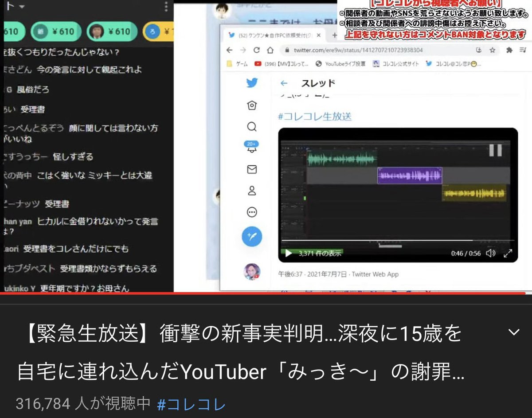Go back using the browser back arrow
Image resolution: width=532 pixels, height=418 pixels.
229,50
